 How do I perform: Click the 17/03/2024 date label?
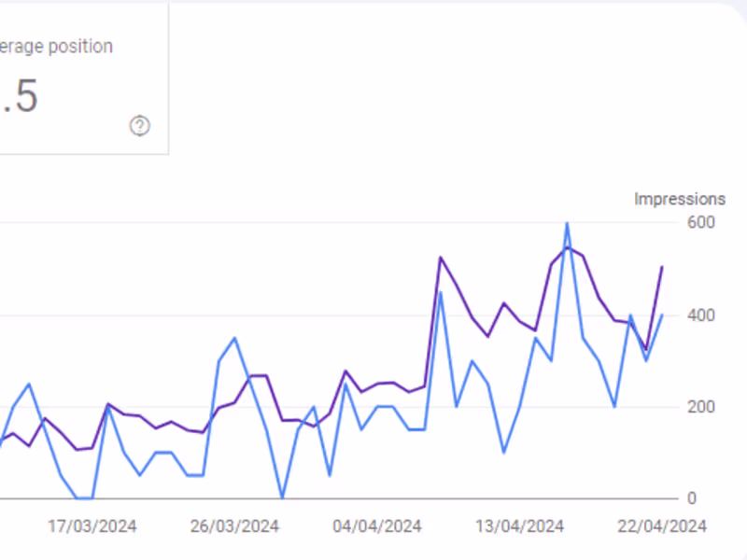click(92, 526)
